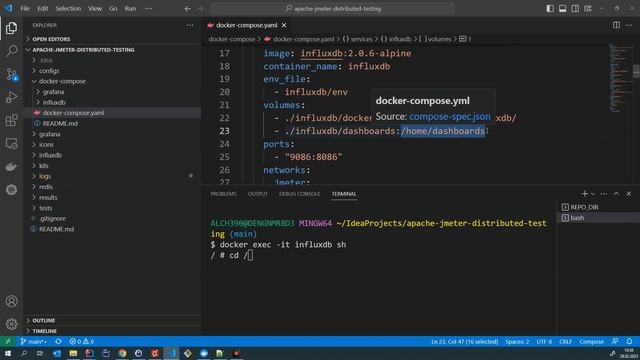The height and width of the screenshot is (360, 640).
Task: Collapse the APACHE-JMETER-DISTRIBUTED-TESTING root folder
Action: point(112,49)
